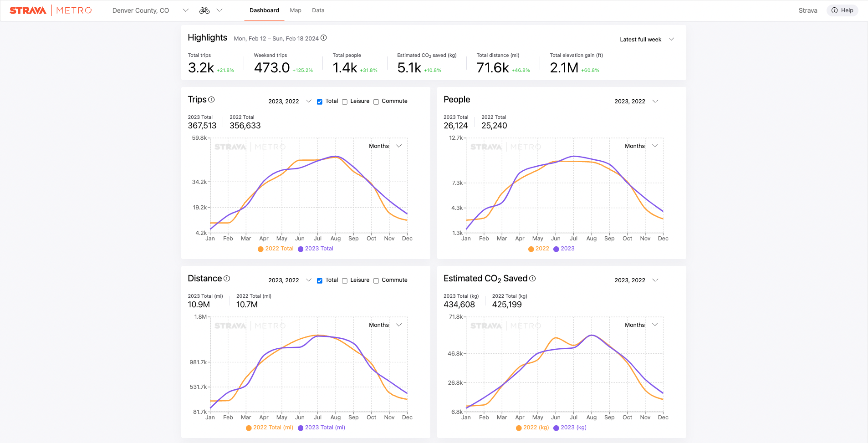Open the 2023, 2022 year dropdown in Trips

click(290, 101)
